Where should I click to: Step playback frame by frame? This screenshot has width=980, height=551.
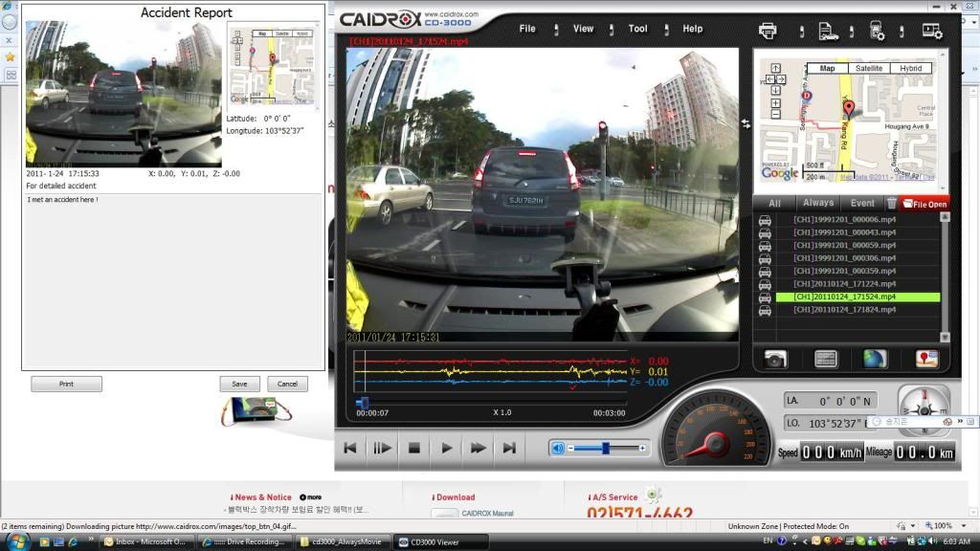tap(382, 448)
